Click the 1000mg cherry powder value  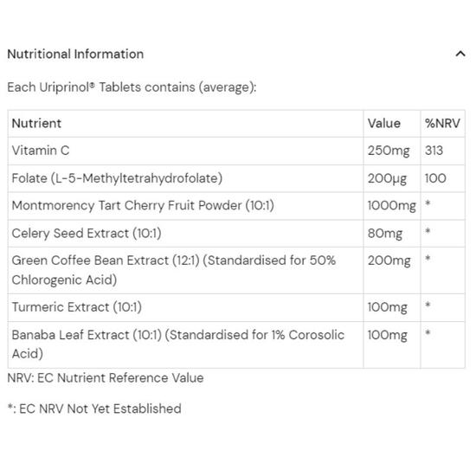pyautogui.click(x=391, y=206)
